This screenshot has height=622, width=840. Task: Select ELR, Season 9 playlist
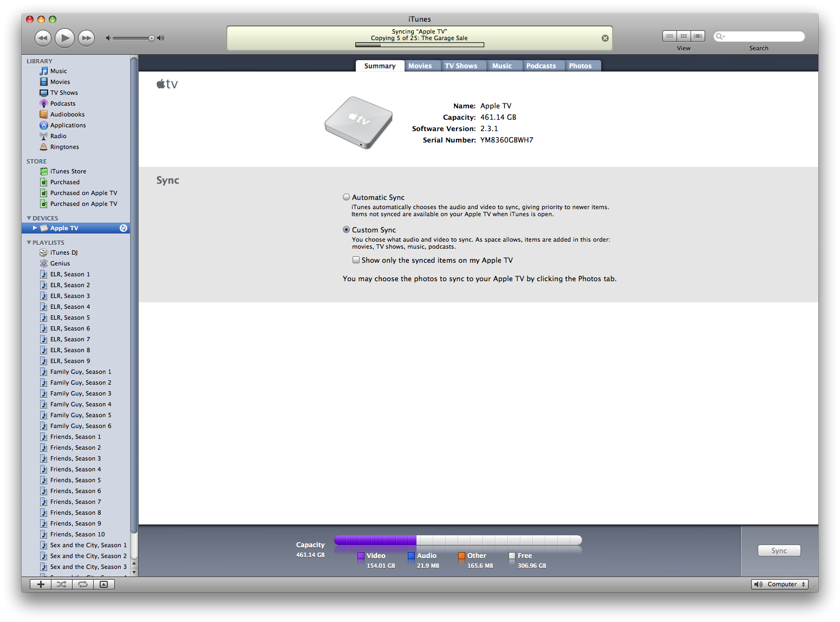pyautogui.click(x=76, y=361)
